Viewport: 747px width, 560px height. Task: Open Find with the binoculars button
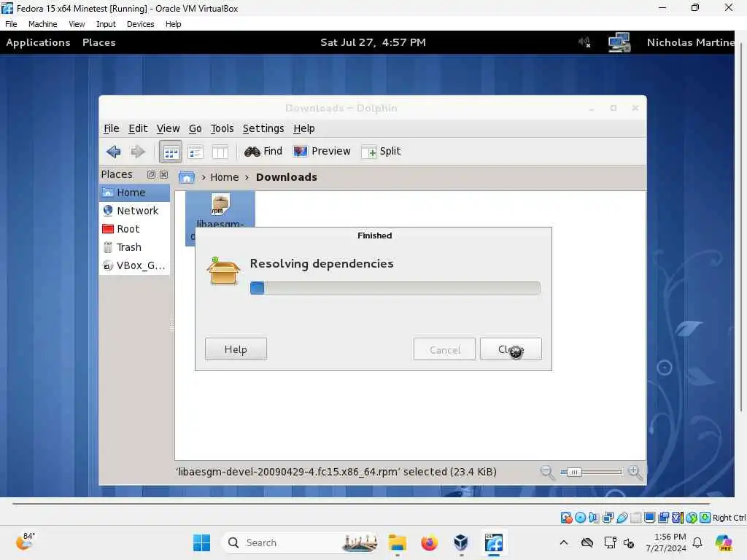[263, 152]
